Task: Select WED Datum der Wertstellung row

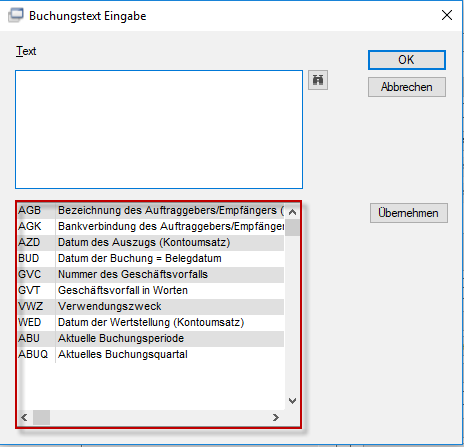Action: (x=151, y=323)
